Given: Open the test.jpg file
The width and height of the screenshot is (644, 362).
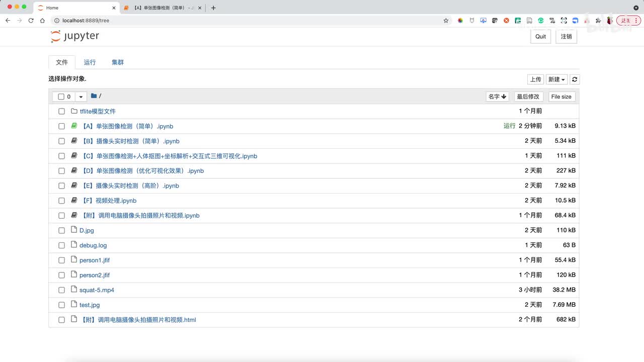Looking at the screenshot, I should pyautogui.click(x=90, y=305).
